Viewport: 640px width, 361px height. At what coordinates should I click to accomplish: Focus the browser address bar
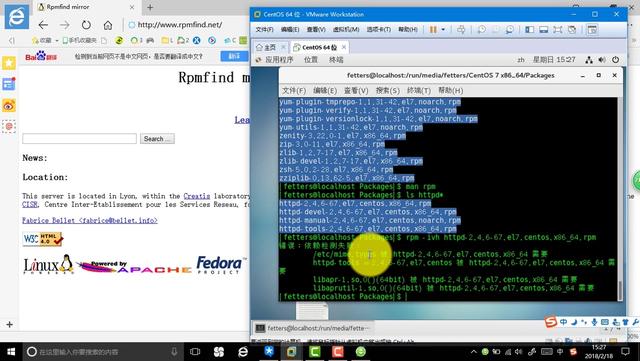pyautogui.click(x=180, y=25)
